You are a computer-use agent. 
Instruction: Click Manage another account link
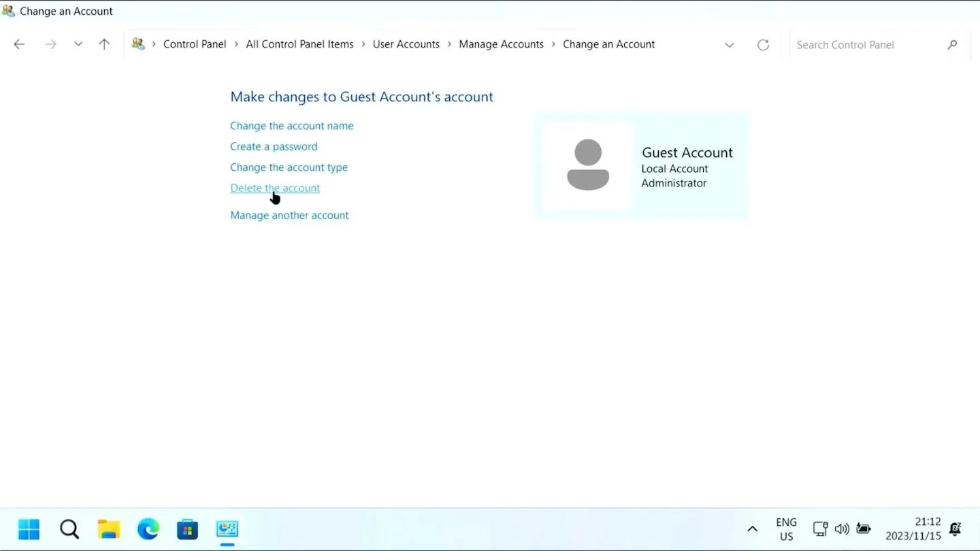[x=289, y=215]
